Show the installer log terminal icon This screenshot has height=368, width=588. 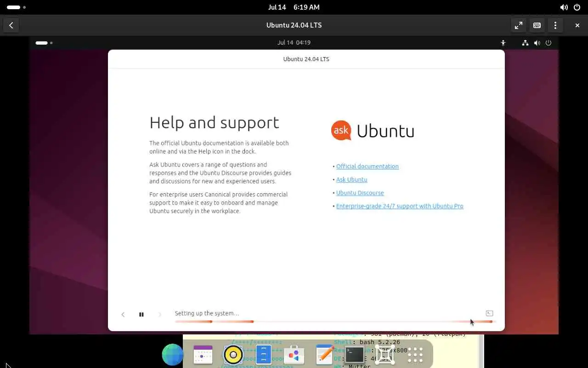pos(489,313)
